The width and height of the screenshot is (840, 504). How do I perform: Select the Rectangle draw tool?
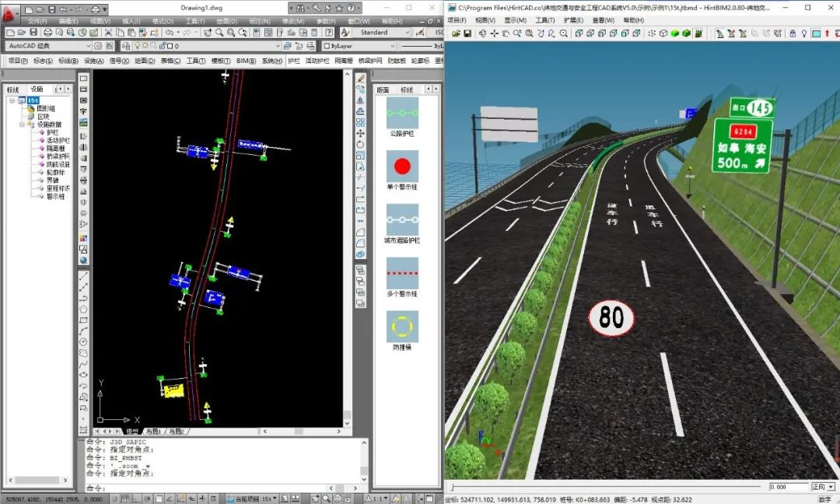[83, 320]
